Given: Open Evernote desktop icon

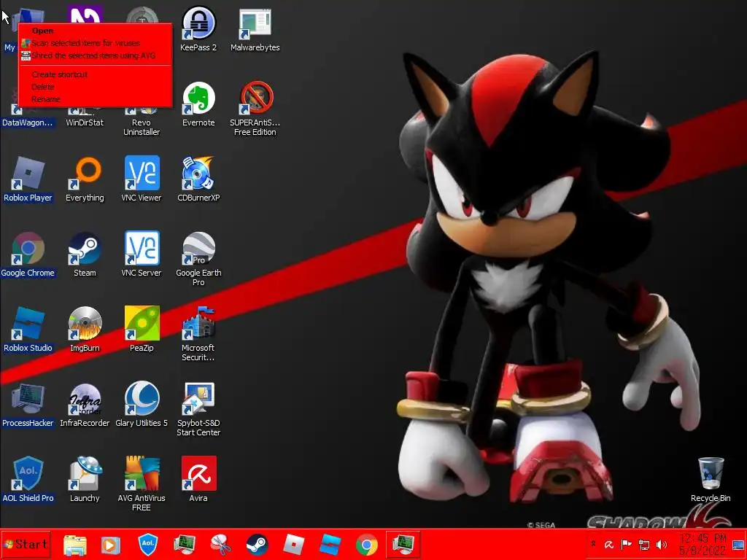Looking at the screenshot, I should (198, 104).
